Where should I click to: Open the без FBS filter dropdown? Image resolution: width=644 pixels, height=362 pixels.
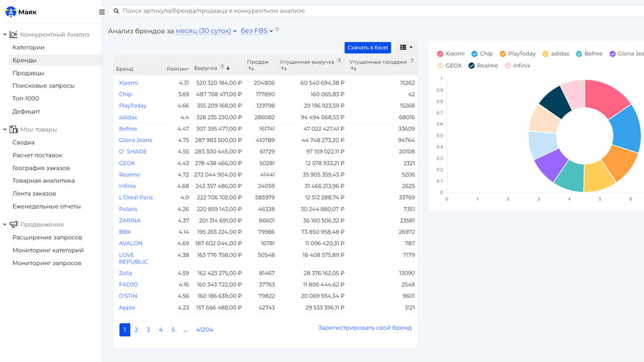pyautogui.click(x=257, y=31)
